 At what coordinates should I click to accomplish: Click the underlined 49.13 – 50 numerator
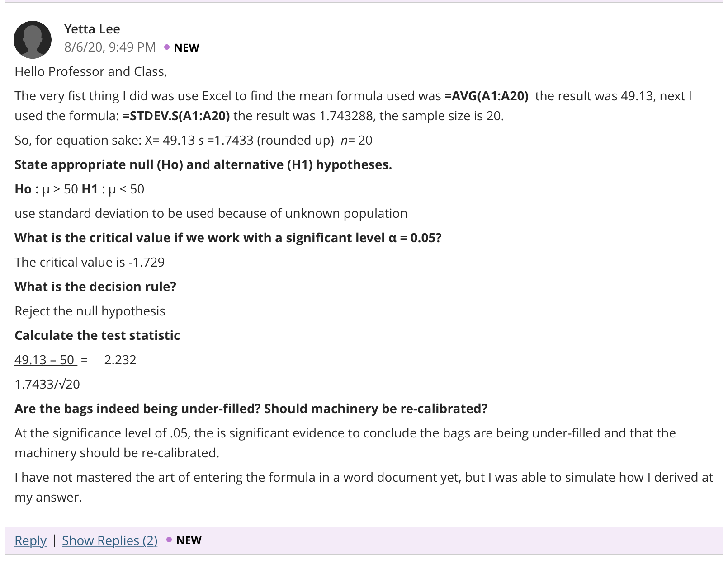pyautogui.click(x=45, y=360)
